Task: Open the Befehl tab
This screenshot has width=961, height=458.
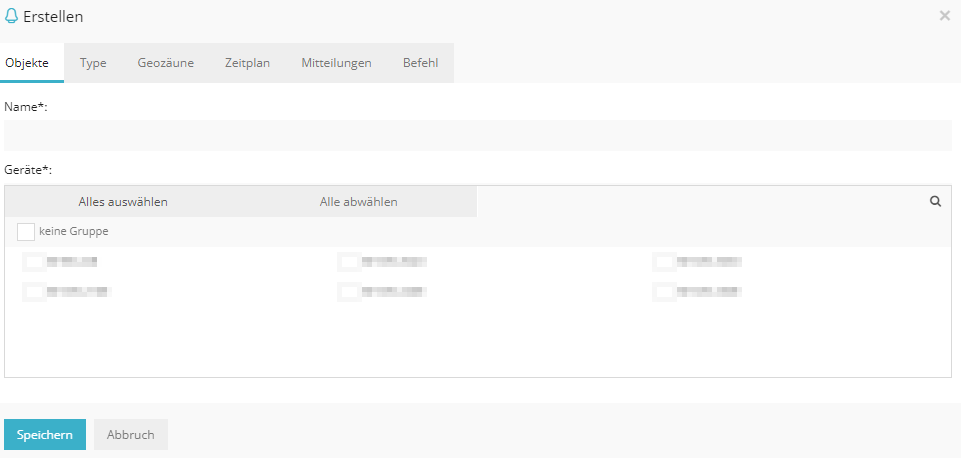Action: pyautogui.click(x=420, y=63)
